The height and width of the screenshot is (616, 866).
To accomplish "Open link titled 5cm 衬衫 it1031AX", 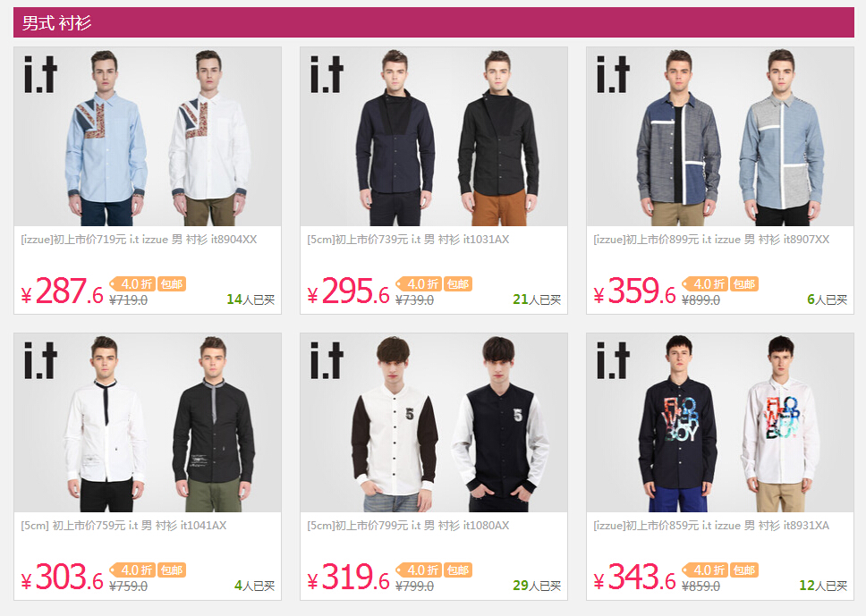I will pos(408,240).
